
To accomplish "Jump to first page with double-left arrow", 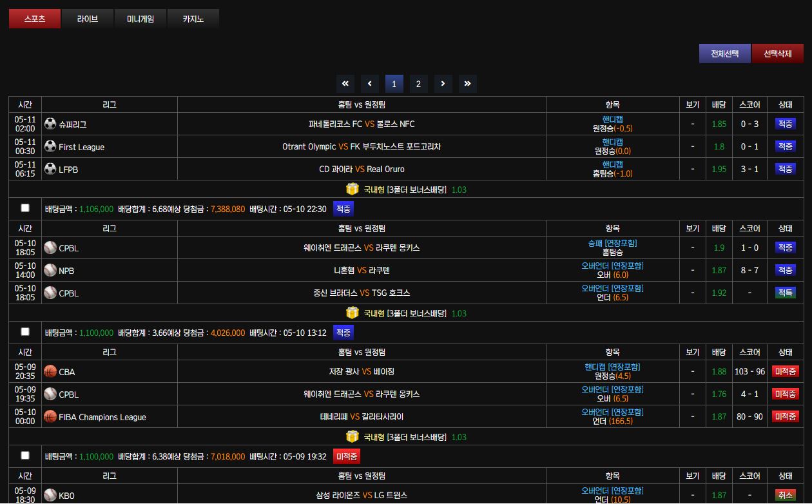I will (345, 84).
